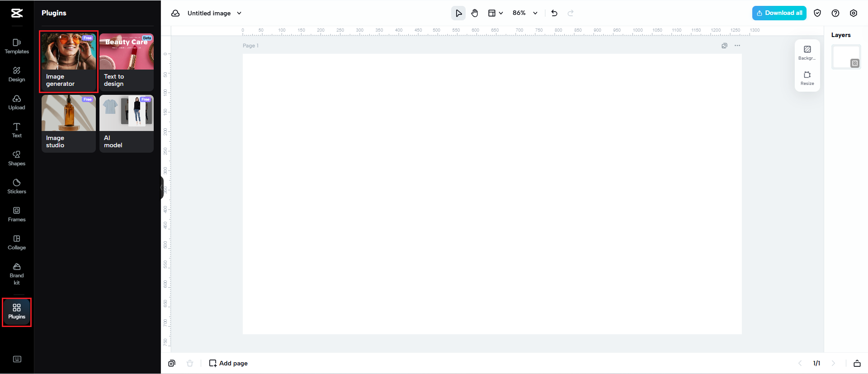This screenshot has height=374, width=868.
Task: Open the Shapes panel
Action: click(17, 158)
